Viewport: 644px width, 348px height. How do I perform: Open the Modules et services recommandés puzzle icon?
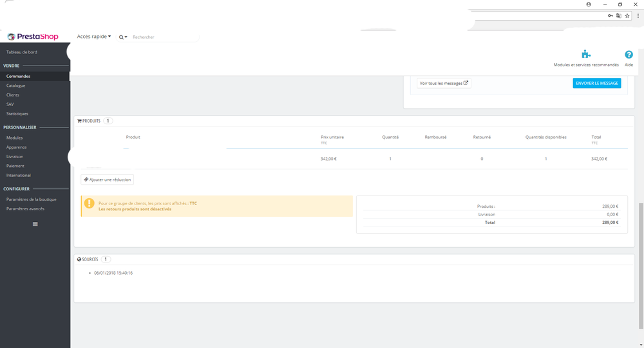click(586, 54)
